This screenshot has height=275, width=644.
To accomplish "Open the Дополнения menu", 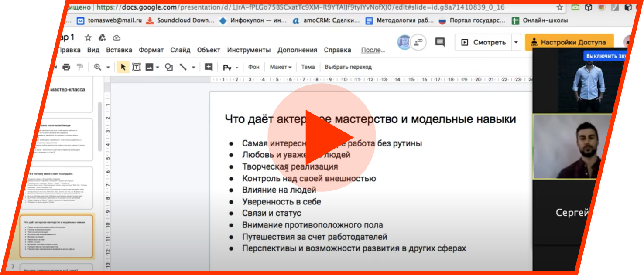I will click(298, 50).
